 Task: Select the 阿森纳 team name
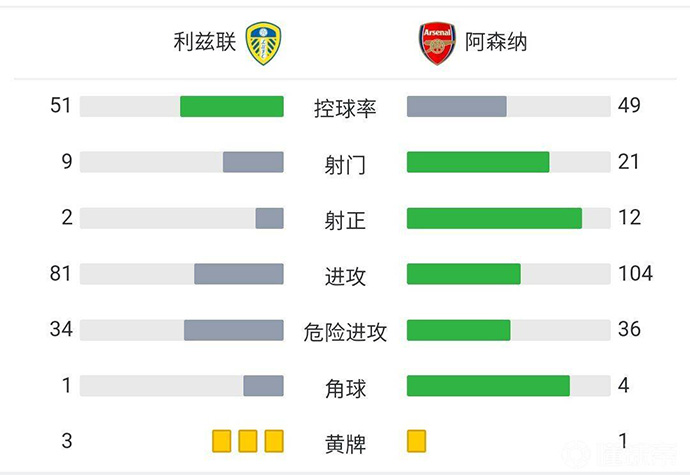pos(496,42)
